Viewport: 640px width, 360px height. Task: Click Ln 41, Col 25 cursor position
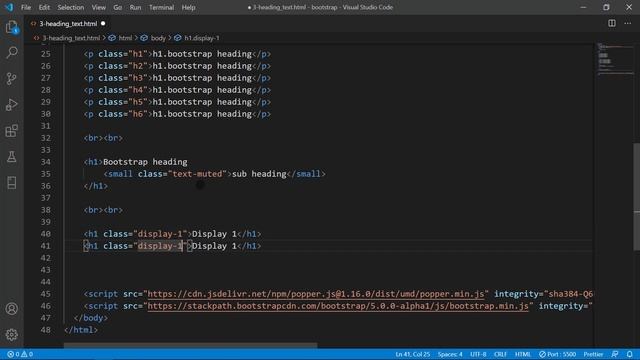pyautogui.click(x=412, y=354)
